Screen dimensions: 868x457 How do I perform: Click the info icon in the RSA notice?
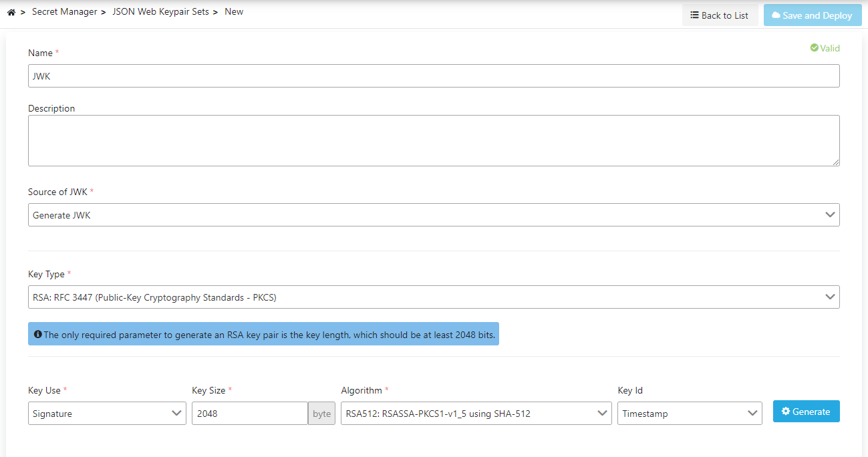click(38, 334)
